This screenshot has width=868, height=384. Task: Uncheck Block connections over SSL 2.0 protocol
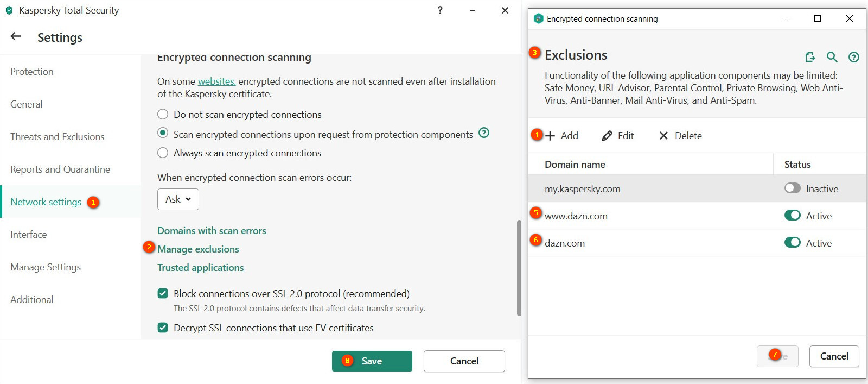click(x=163, y=294)
